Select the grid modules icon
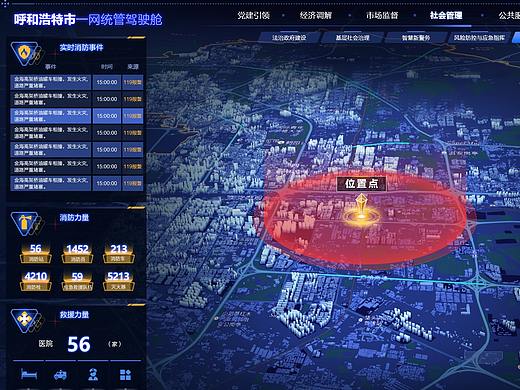520x390 pixels. pyautogui.click(x=125, y=375)
